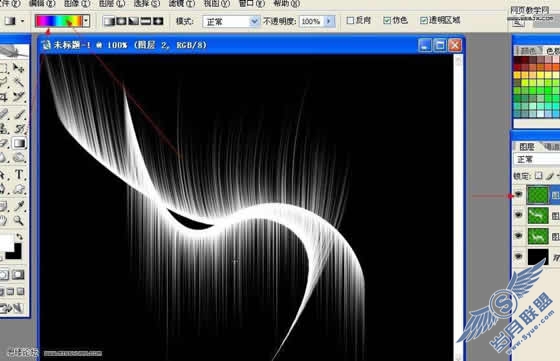This screenshot has height=361, width=560.
Task: Select the Type (T) tool
Action: point(19,174)
